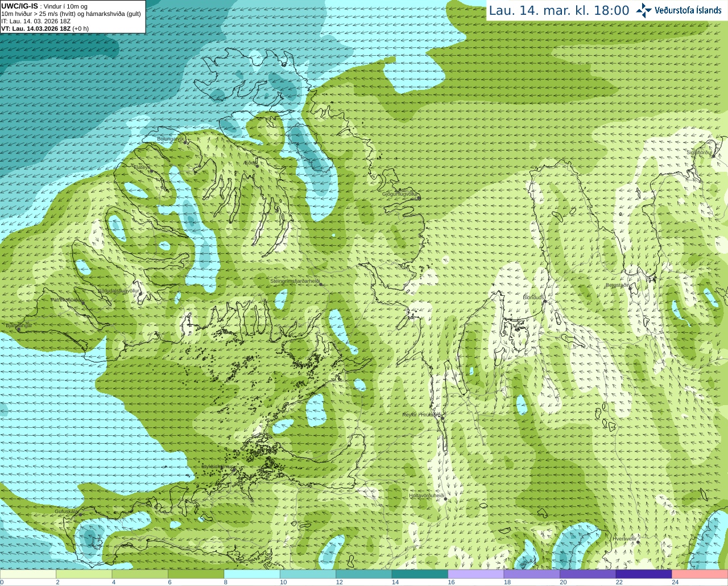Click the Stykkishólmur place label
Screen dimensions: 728x586
pos(217,467)
